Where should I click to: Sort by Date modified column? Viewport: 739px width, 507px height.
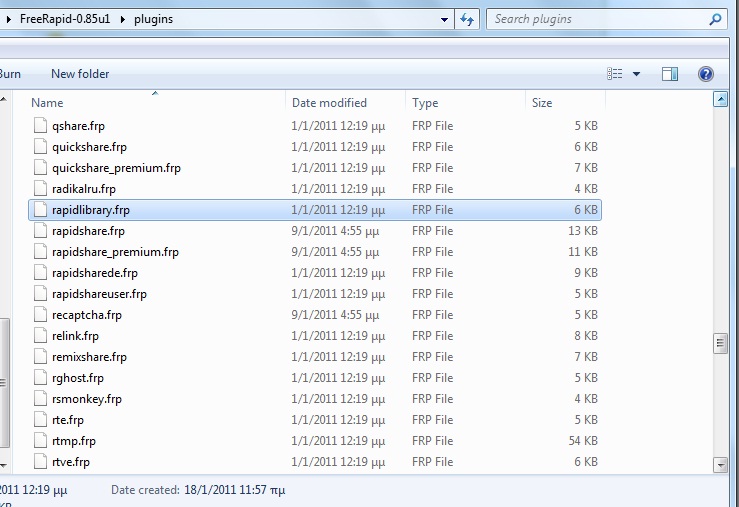click(329, 103)
